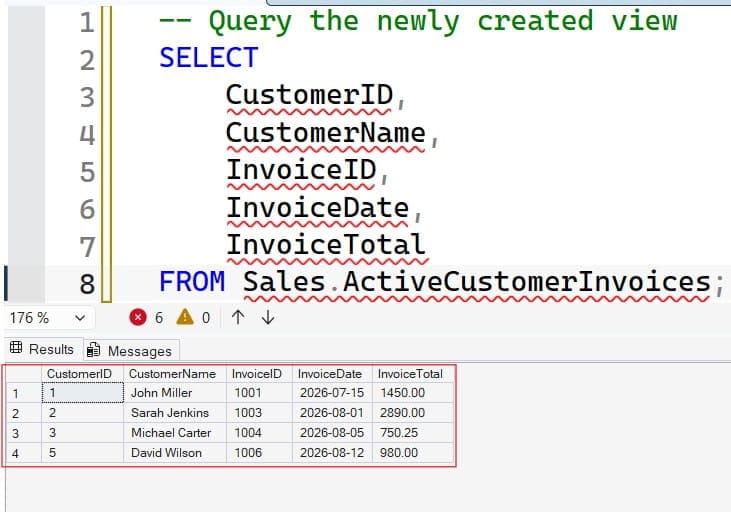Screen dimensions: 731x512
Task: Click the CustomerID column header
Action: point(82,374)
